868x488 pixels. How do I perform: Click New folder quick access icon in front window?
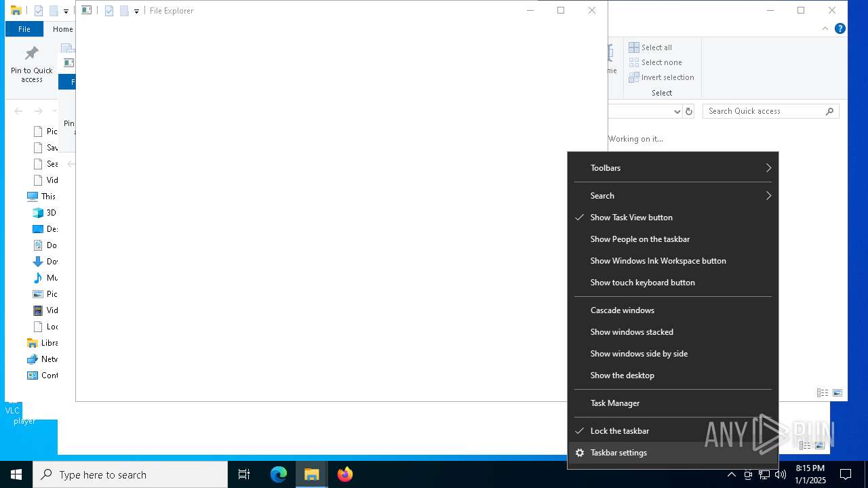click(124, 11)
